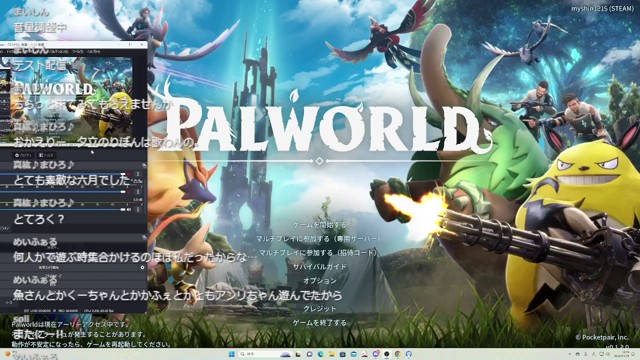640x360 pixels.
Task: Open the chat bubble icon in taskbar
Action: tap(309, 354)
